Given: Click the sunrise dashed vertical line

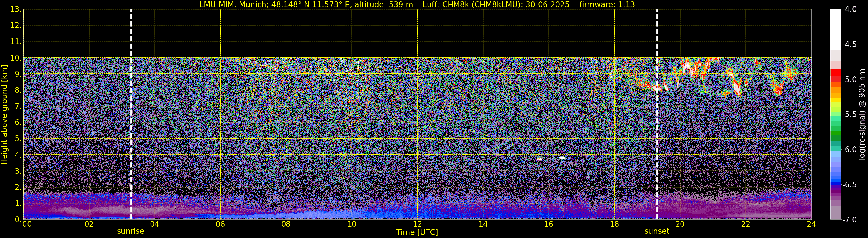Looking at the screenshot, I should pos(131,114).
